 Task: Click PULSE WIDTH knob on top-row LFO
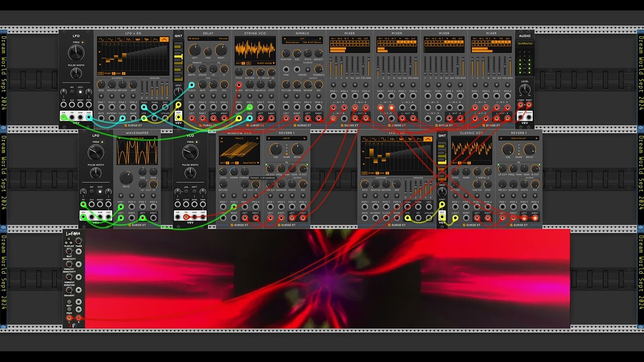tap(76, 73)
